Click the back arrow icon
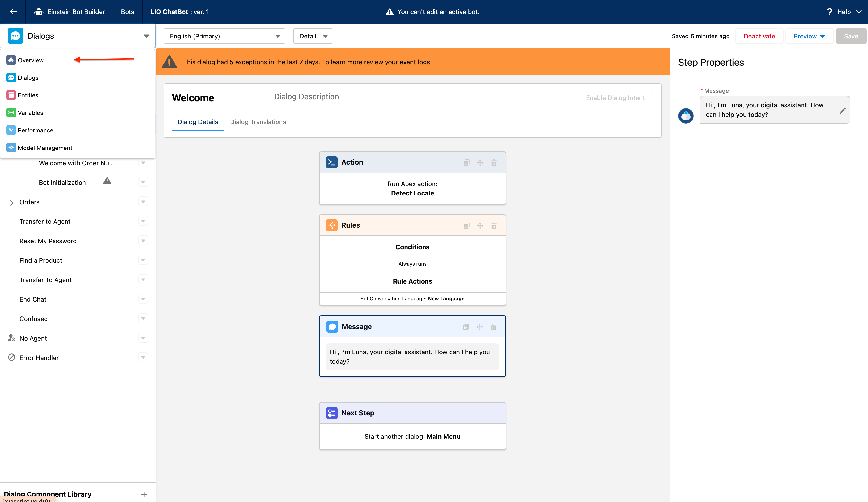 pos(13,12)
